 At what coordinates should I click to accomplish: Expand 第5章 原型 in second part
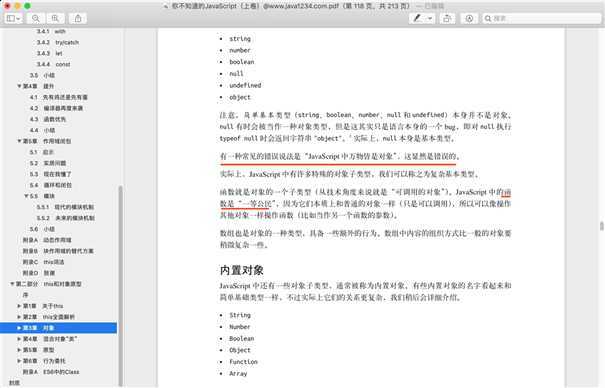click(x=19, y=350)
